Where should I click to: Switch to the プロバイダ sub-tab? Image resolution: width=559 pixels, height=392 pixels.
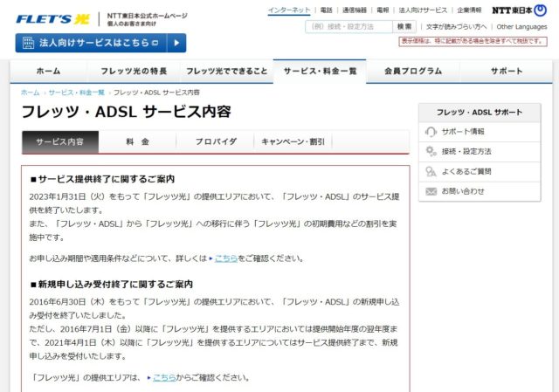216,141
